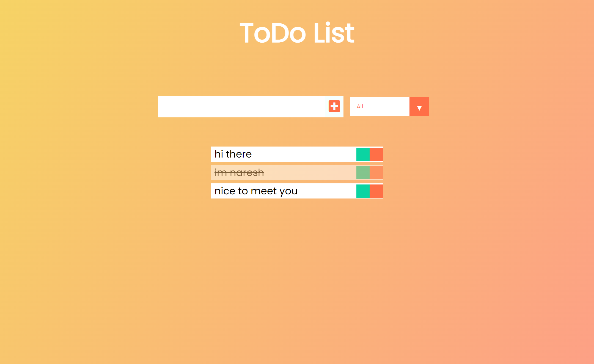Click the plus icon to add a task
The height and width of the screenshot is (364, 594).
334,106
